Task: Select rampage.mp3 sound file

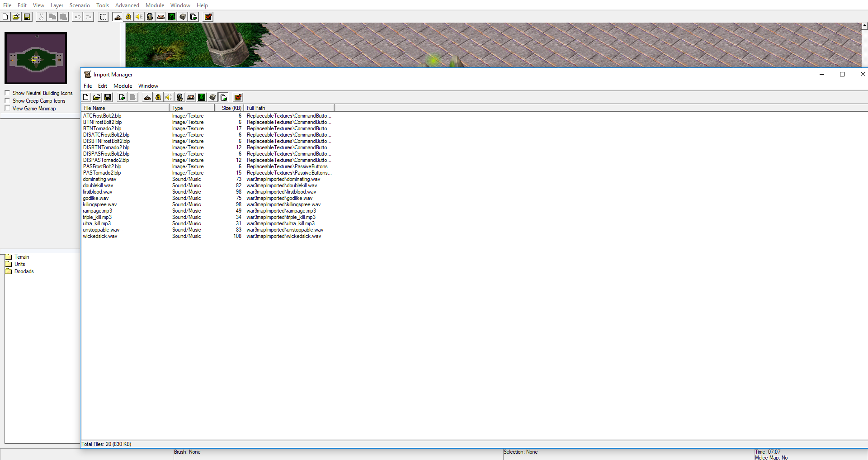Action: tap(97, 211)
